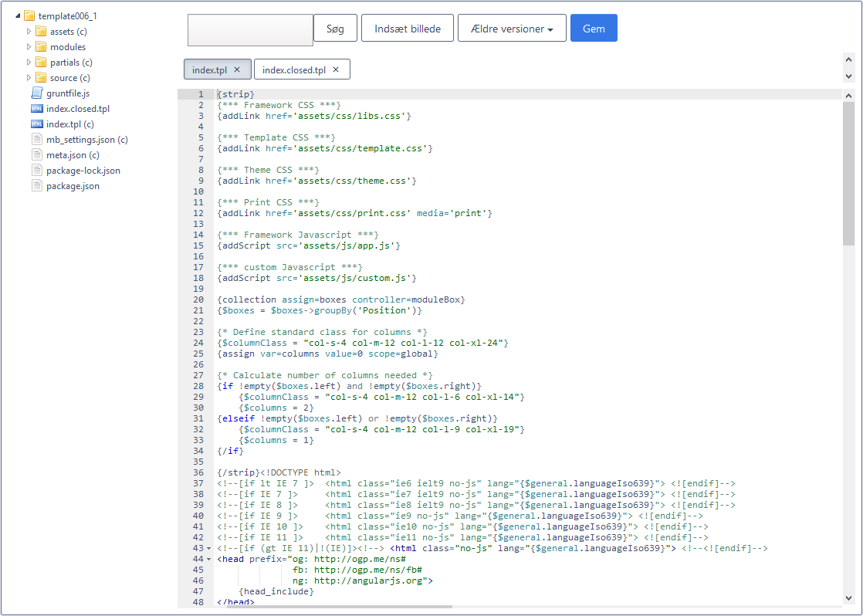Collapse the template006_1 root folder
This screenshot has height=616, width=863.
pyautogui.click(x=18, y=16)
